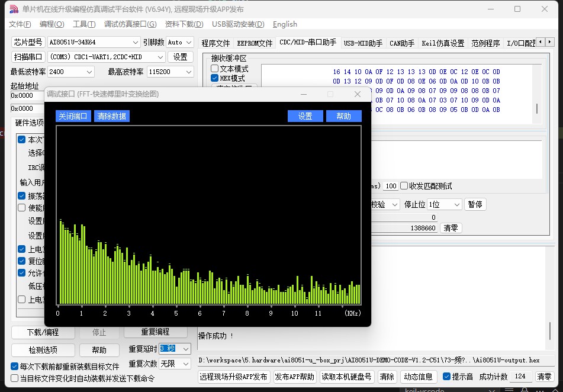Open the 重复次数 无限 dropdown

click(175, 364)
